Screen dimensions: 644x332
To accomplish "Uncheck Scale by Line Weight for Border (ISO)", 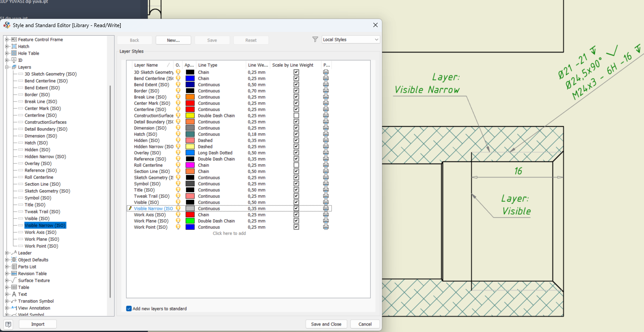I will (x=296, y=91).
